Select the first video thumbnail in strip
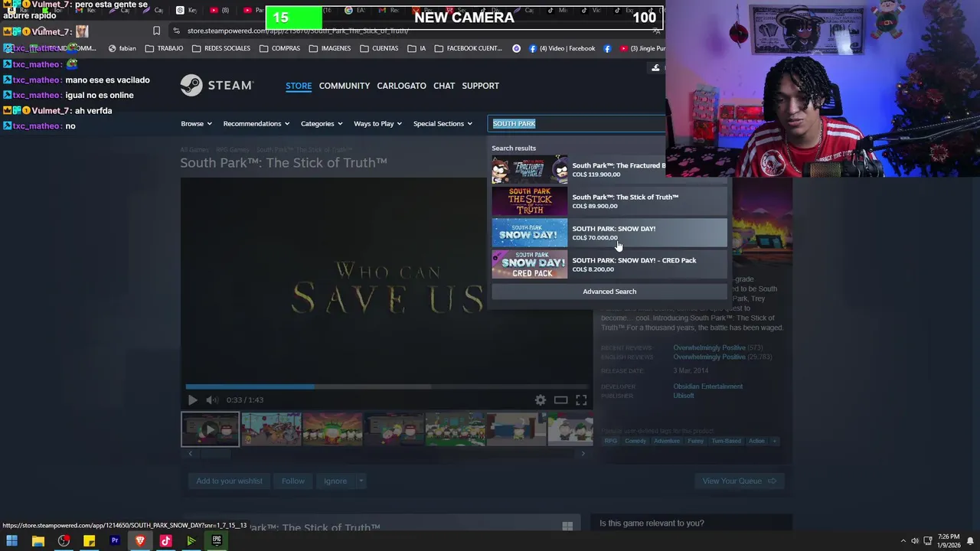The image size is (980, 551). coord(210,429)
